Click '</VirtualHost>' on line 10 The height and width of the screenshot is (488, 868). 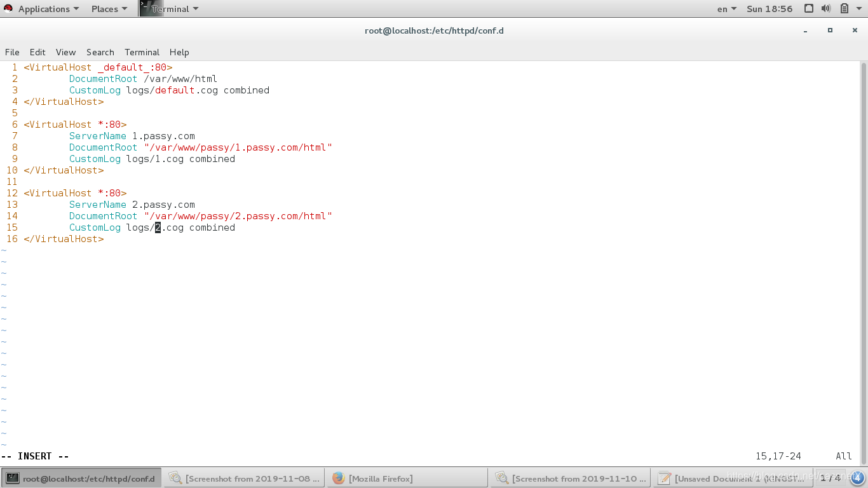[64, 170]
